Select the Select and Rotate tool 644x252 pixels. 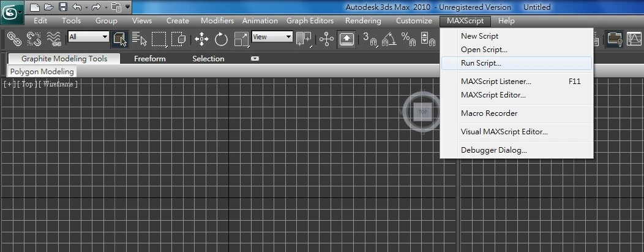tap(222, 39)
